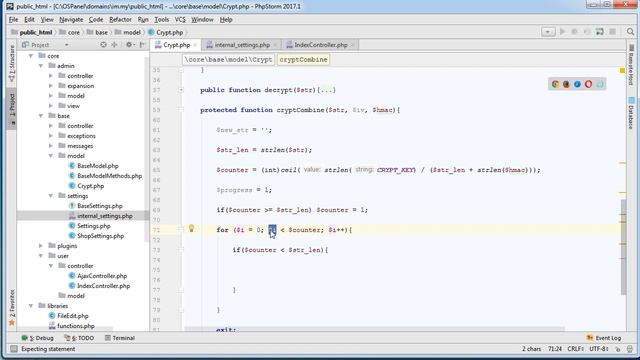Open in Firefox browser icon
Image resolution: width=640 pixels, height=360 pixels.
pyautogui.click(x=566, y=84)
